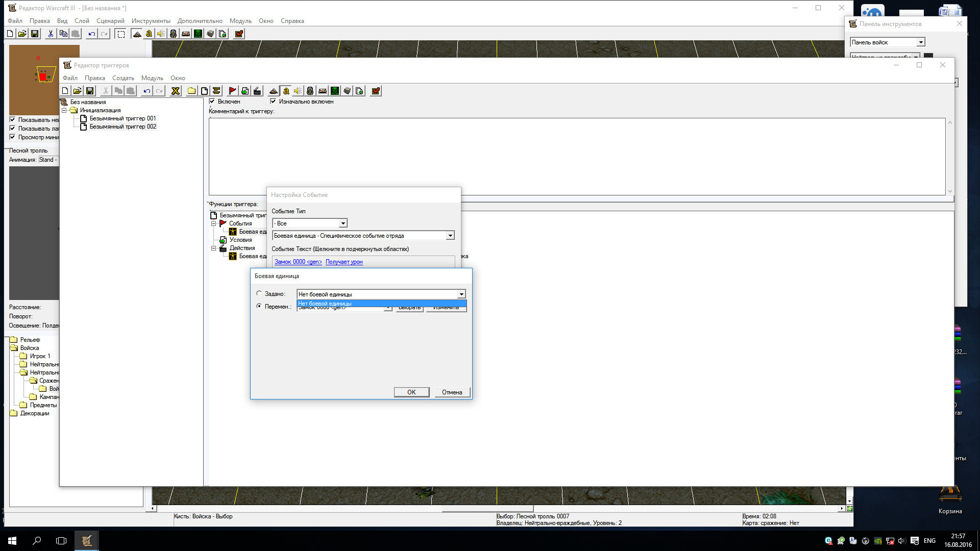The width and height of the screenshot is (980, 551).
Task: Click the Получает урон link
Action: pyautogui.click(x=344, y=262)
